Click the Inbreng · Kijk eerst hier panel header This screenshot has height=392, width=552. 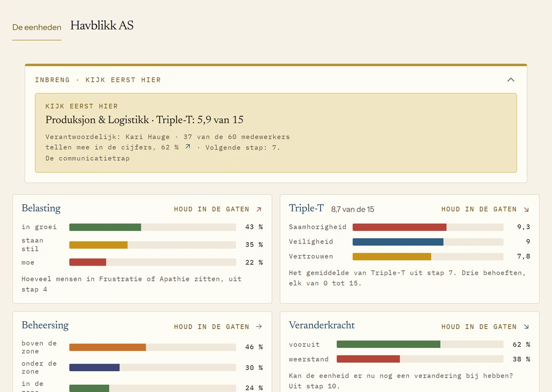(x=276, y=80)
